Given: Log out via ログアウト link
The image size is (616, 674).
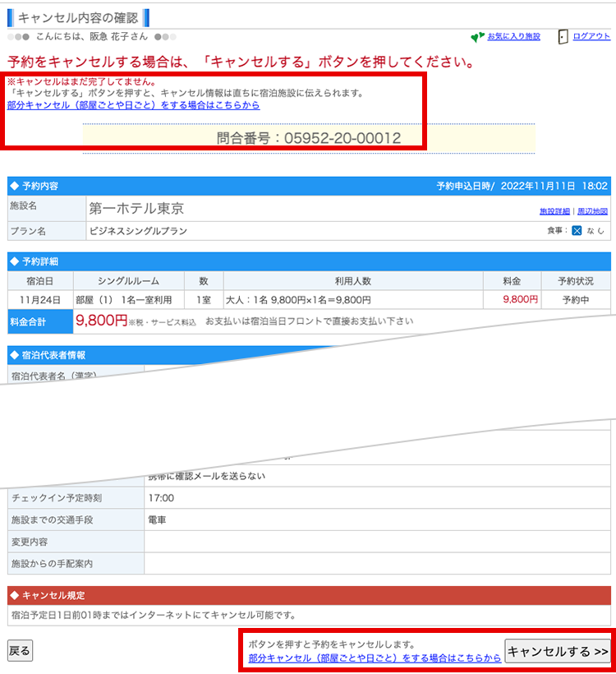Looking at the screenshot, I should pos(591,37).
